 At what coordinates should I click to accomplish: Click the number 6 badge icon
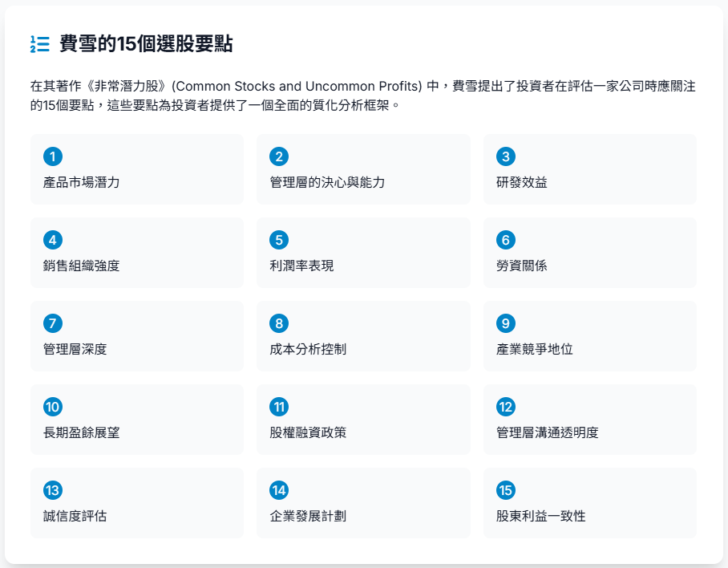pos(506,240)
